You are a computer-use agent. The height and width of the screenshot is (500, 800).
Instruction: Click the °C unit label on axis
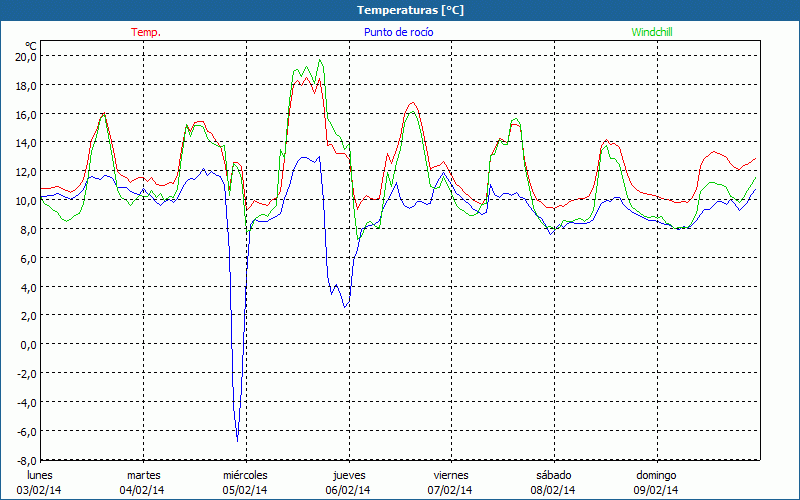[x=31, y=45]
